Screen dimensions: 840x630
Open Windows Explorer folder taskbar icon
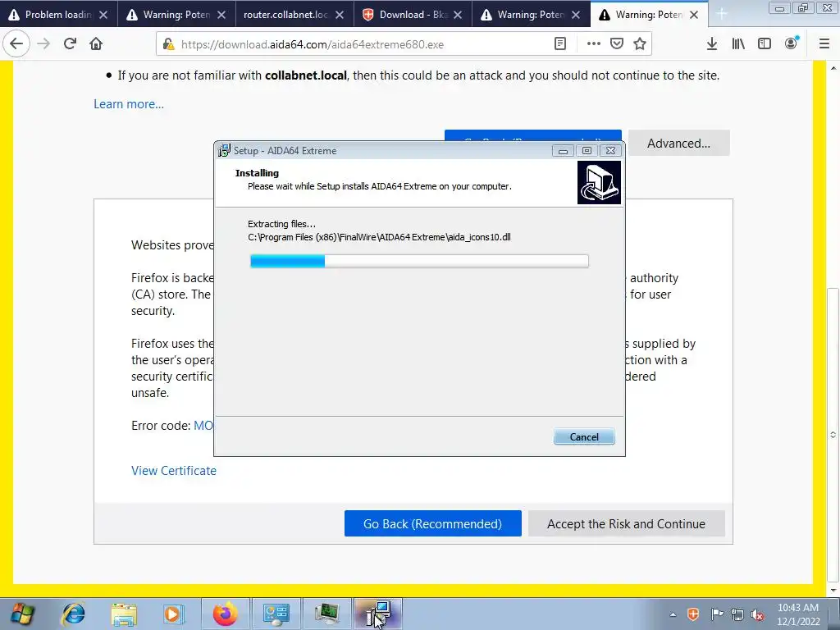tap(124, 614)
